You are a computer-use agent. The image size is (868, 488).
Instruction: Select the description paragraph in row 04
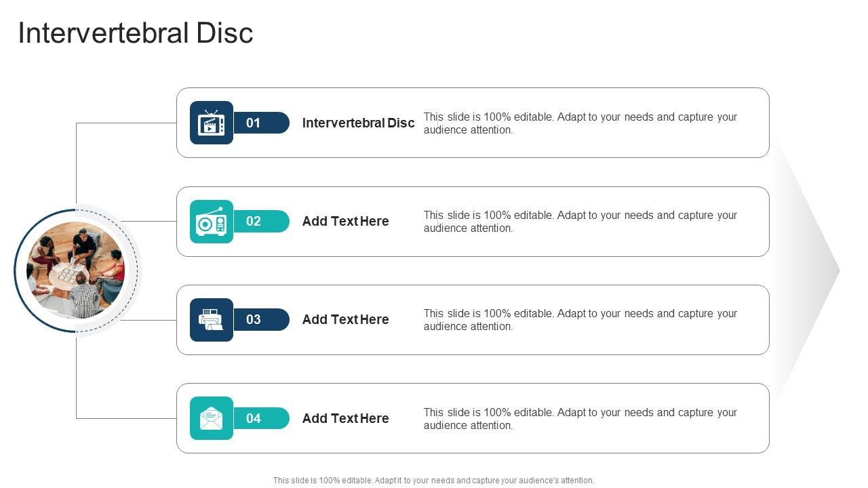(580, 419)
